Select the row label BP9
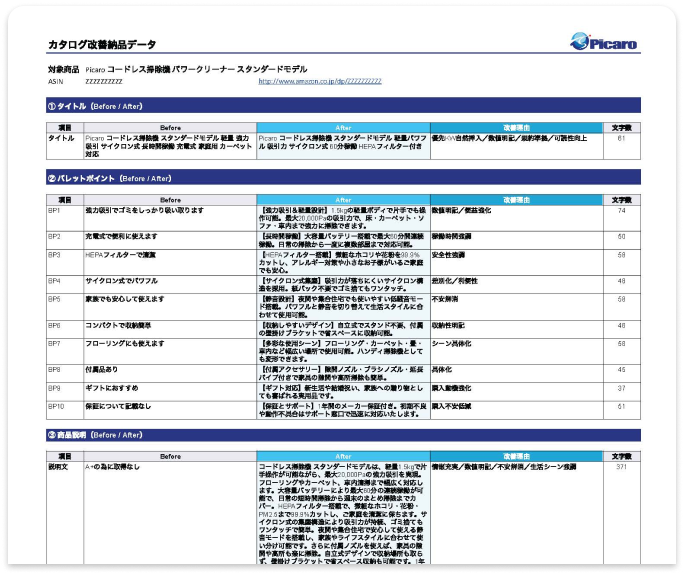This screenshot has height=573, width=683. (x=65, y=392)
